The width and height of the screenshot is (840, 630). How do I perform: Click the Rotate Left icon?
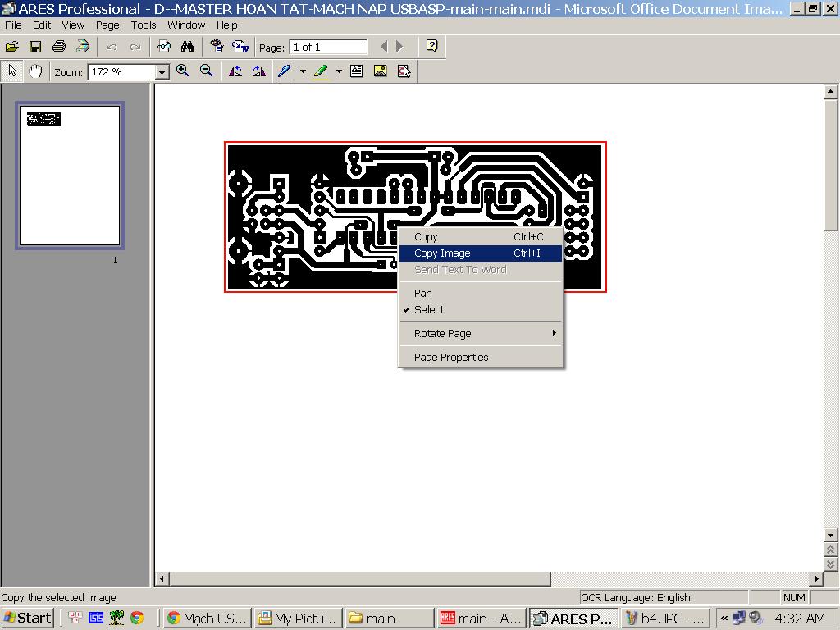tap(235, 71)
